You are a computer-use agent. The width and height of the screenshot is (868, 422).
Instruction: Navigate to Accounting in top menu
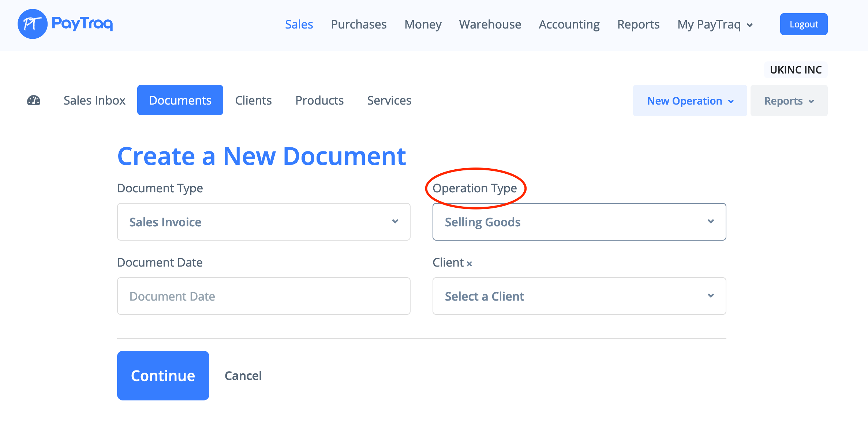(x=569, y=25)
